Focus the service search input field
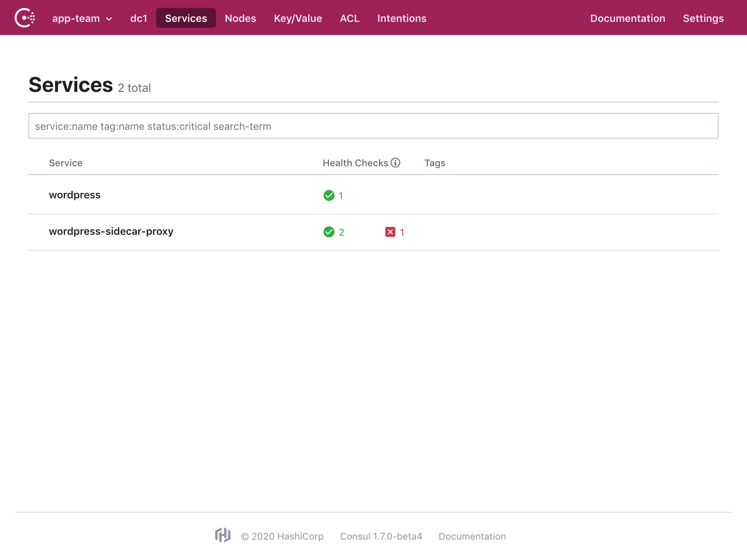Image resolution: width=747 pixels, height=560 pixels. [x=373, y=126]
